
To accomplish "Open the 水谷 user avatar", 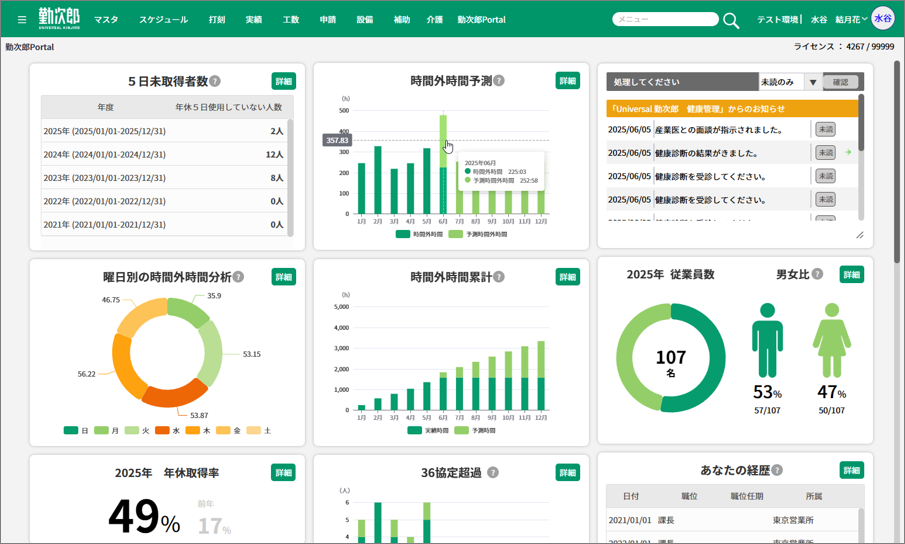I will click(x=882, y=18).
